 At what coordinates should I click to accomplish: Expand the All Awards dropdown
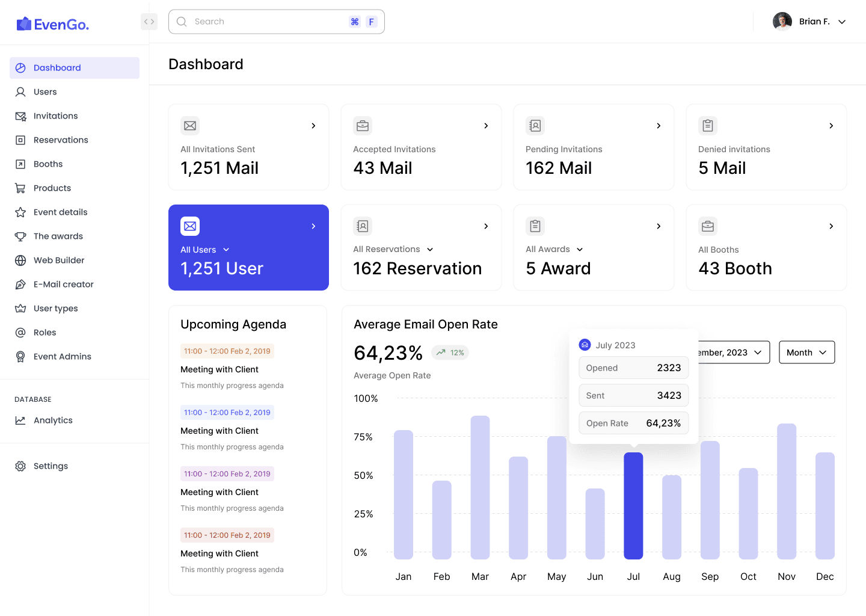[x=580, y=250]
